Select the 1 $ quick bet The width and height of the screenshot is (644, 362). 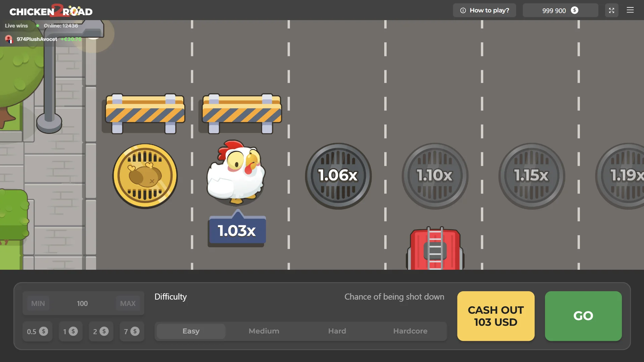[70, 331]
